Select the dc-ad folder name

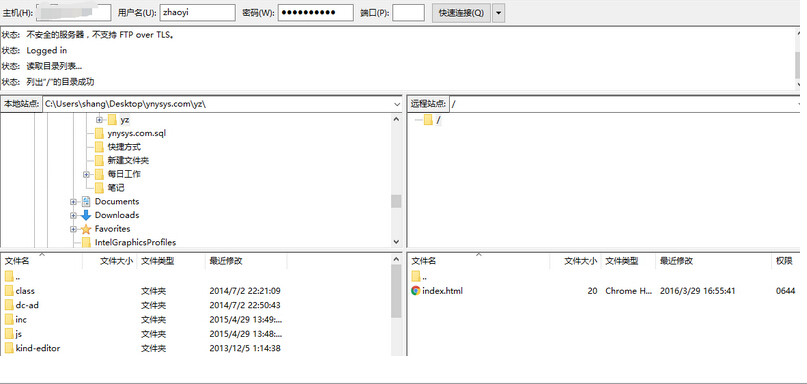click(27, 305)
